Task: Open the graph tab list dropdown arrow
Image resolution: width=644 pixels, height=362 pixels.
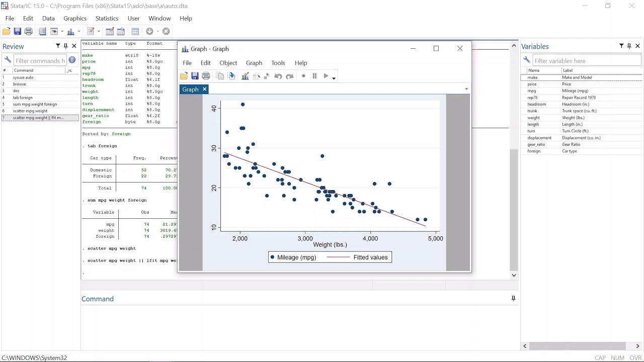Action: coord(466,89)
